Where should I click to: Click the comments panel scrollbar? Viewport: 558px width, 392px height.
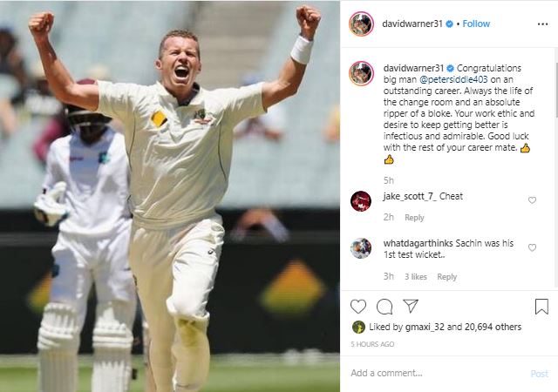[x=556, y=89]
